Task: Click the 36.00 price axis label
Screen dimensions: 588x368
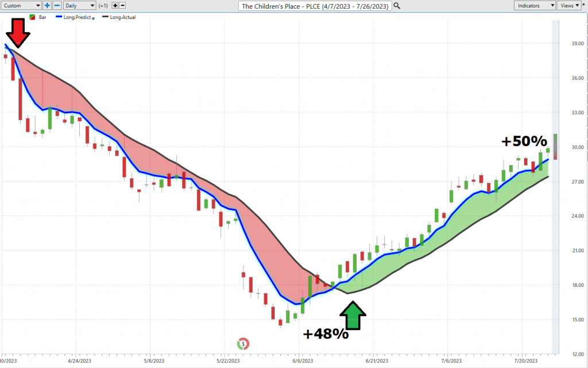Action: [x=578, y=78]
